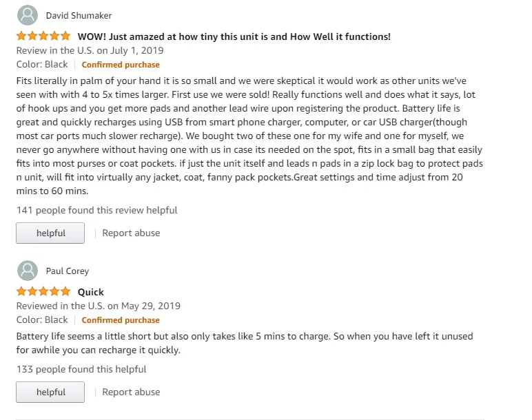Click the July 1, 2019 review date line
This screenshot has height=420, width=532.
tap(90, 50)
